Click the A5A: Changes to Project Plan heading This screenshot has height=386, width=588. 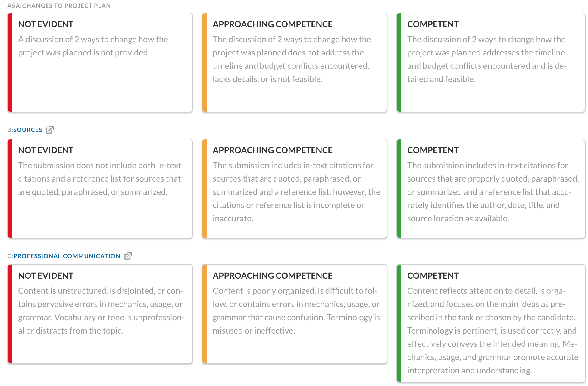click(x=59, y=6)
